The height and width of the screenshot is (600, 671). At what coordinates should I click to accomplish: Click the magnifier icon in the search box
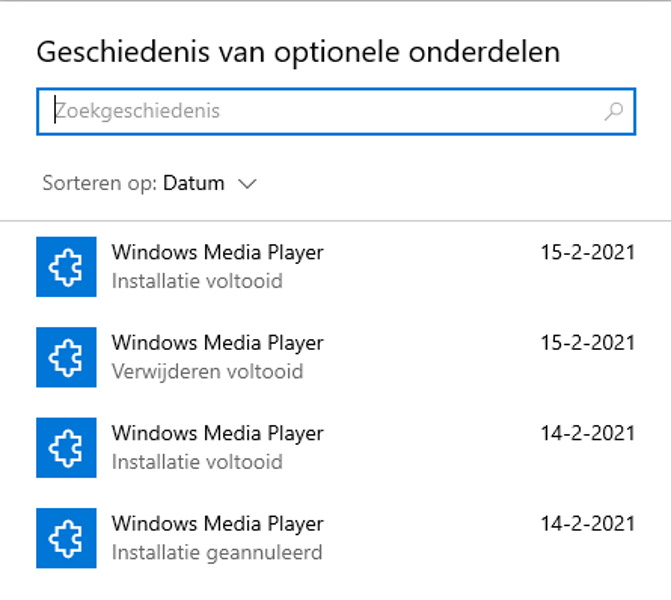point(614,111)
